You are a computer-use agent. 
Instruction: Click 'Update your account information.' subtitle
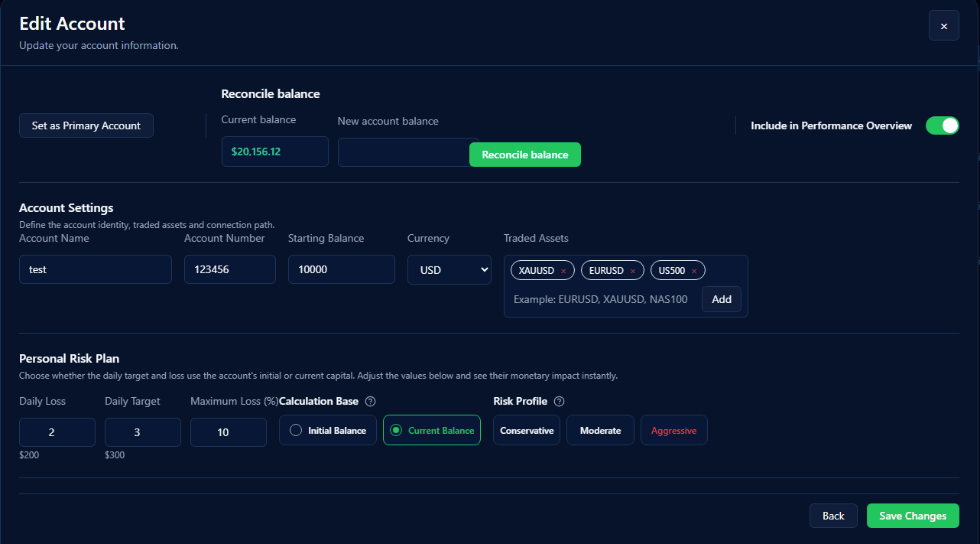pos(99,45)
